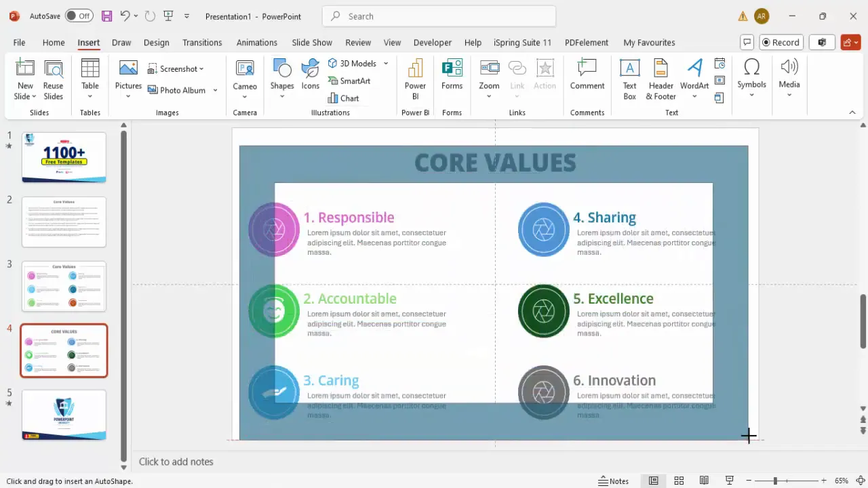Click the zoom out minus button

click(x=747, y=481)
